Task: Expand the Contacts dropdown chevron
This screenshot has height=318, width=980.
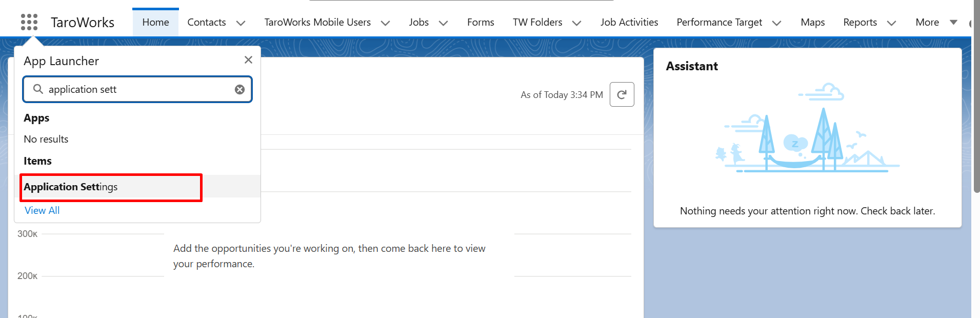Action: coord(241,23)
